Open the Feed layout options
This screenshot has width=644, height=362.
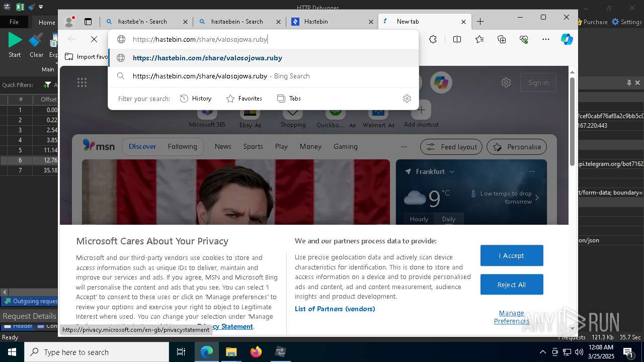[x=451, y=147]
